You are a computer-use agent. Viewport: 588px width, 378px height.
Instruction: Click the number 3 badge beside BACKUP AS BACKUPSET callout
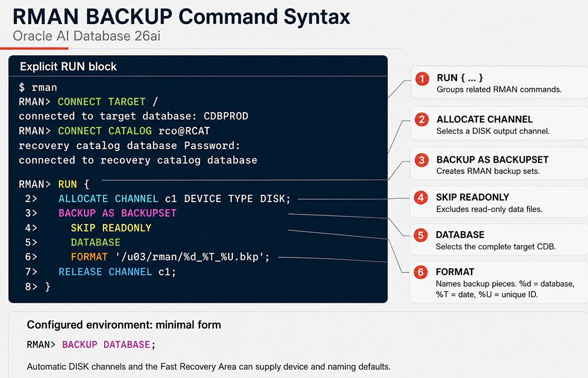[x=422, y=160]
